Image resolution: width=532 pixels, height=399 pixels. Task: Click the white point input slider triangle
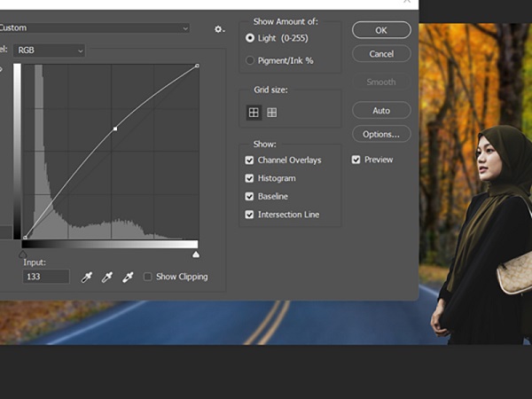pyautogui.click(x=196, y=254)
